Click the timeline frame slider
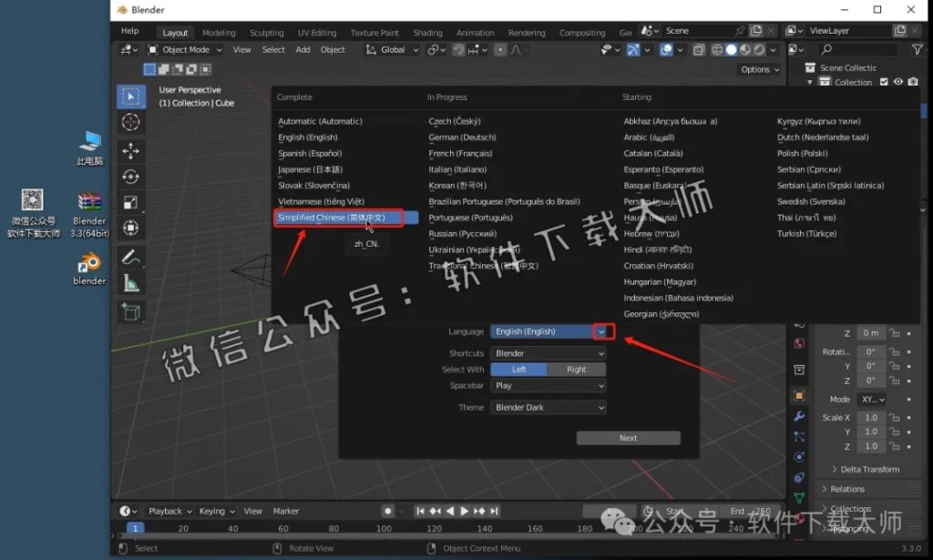Screen dimensions: 933x560 click(x=135, y=527)
